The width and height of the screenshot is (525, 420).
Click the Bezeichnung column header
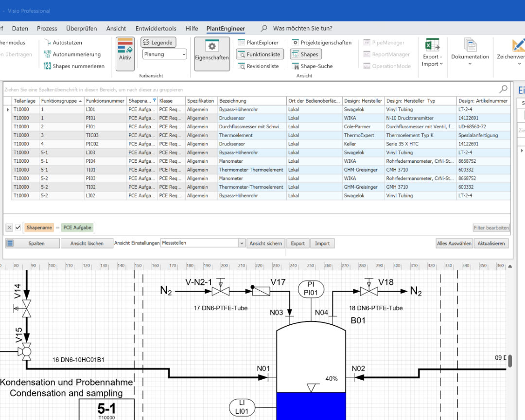click(x=252, y=101)
